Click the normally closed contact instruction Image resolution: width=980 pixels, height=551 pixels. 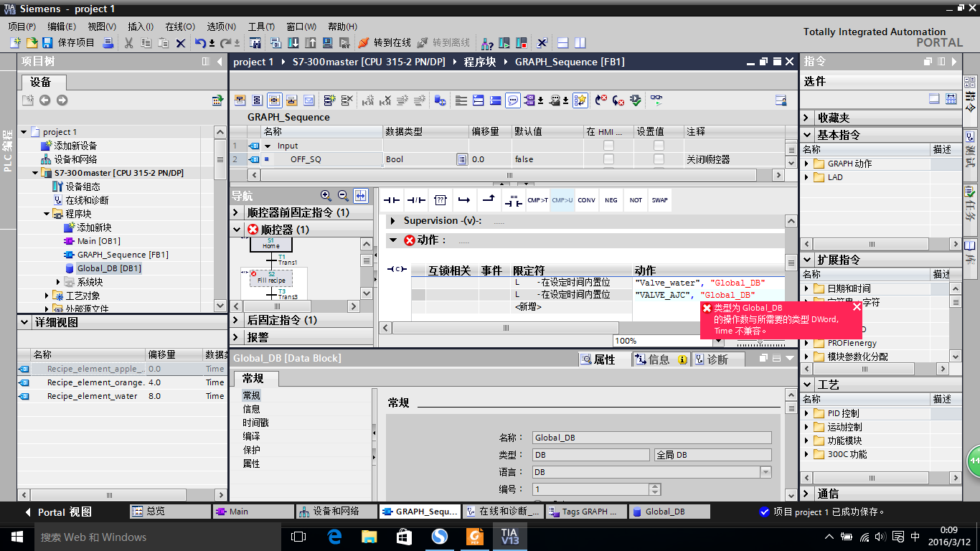coord(416,200)
